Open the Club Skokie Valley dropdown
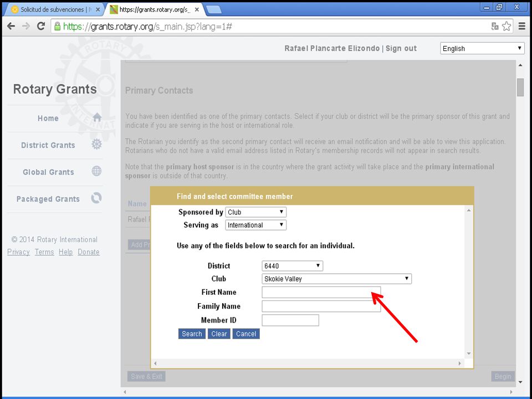 point(336,279)
